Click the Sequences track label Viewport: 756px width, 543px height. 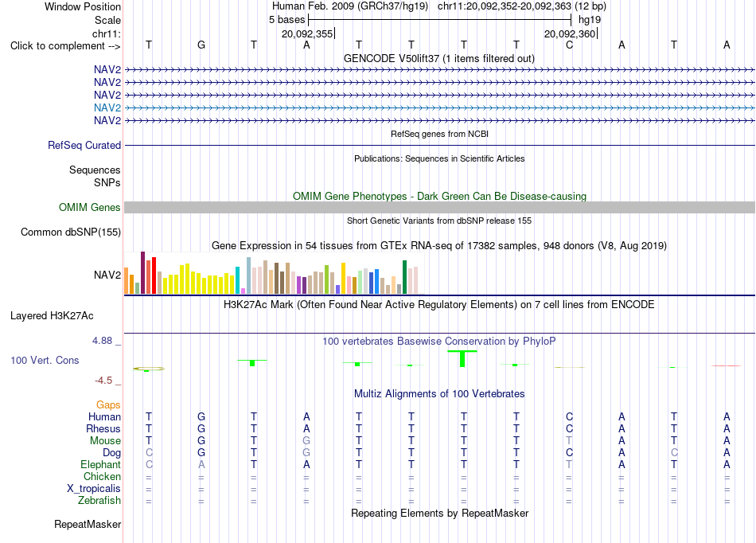[x=95, y=170]
